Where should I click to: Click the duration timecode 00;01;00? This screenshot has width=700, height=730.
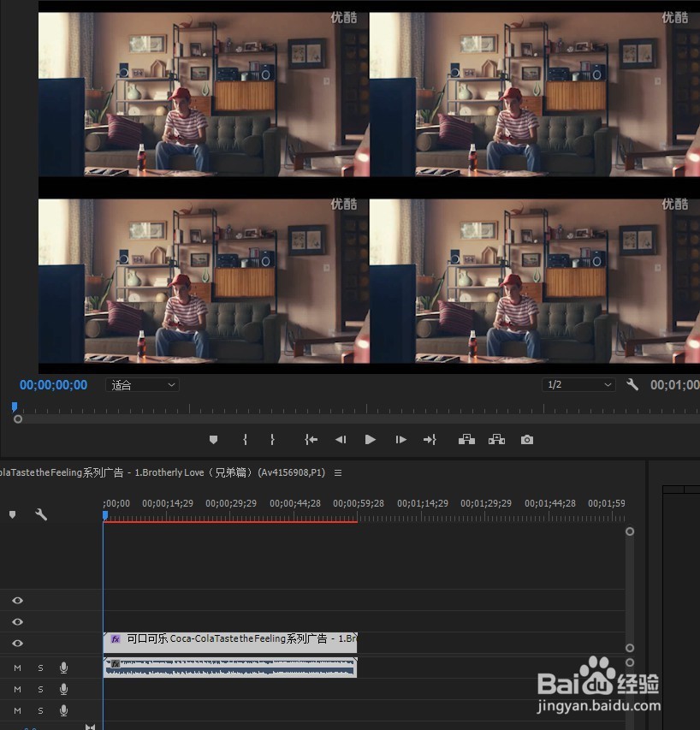click(675, 385)
